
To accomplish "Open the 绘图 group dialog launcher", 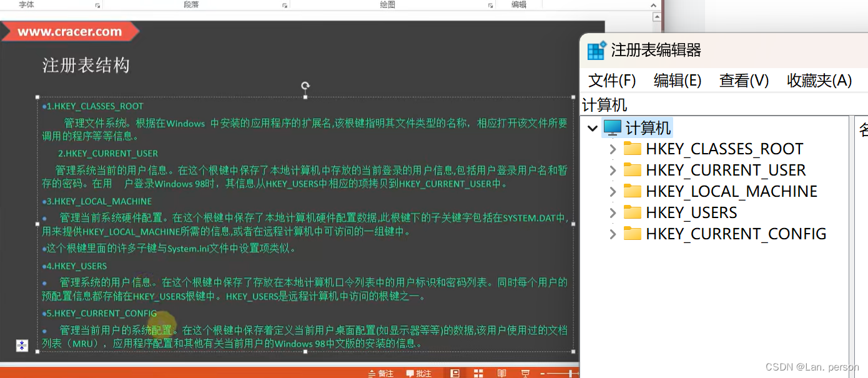I will click(491, 5).
